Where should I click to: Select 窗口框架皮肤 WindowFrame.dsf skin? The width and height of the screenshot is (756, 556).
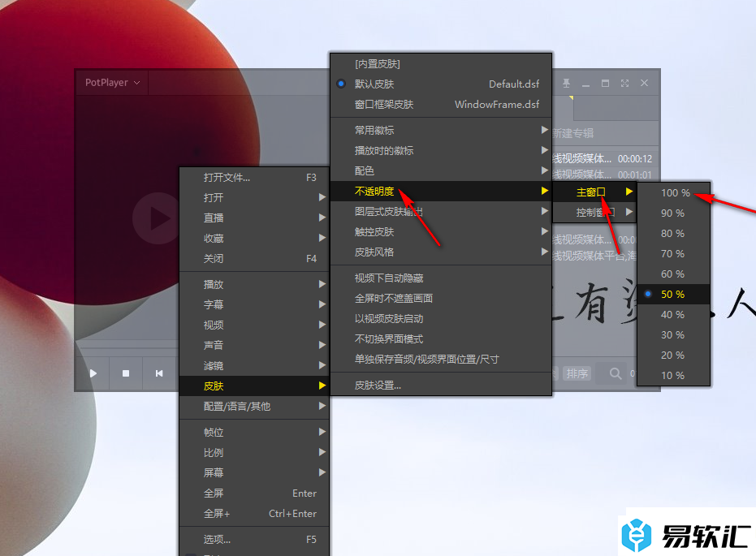pos(441,104)
